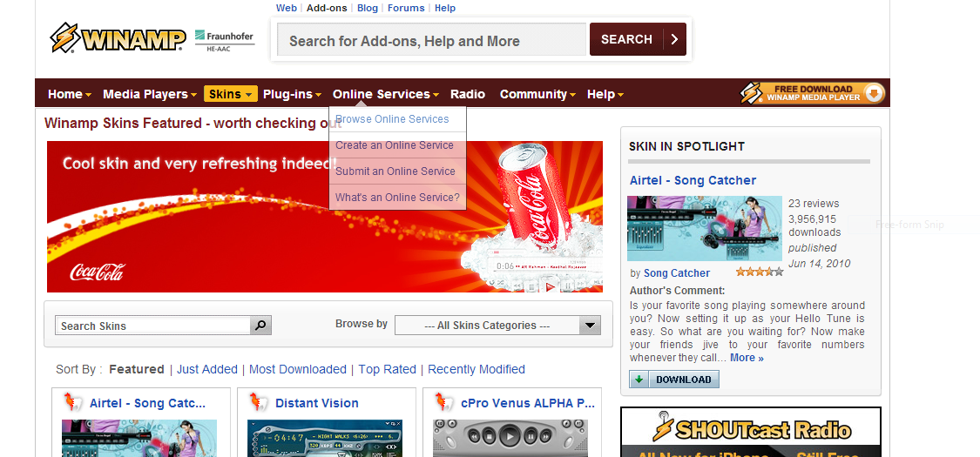Open the Distant Vision skin title
The width and height of the screenshot is (980, 457).
317,403
